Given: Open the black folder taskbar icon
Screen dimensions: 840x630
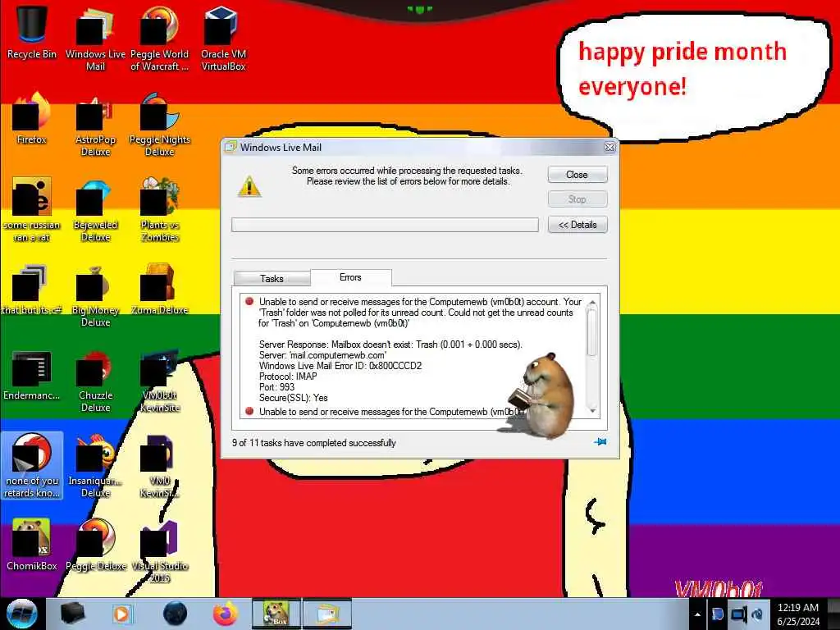Looking at the screenshot, I should [x=72, y=614].
